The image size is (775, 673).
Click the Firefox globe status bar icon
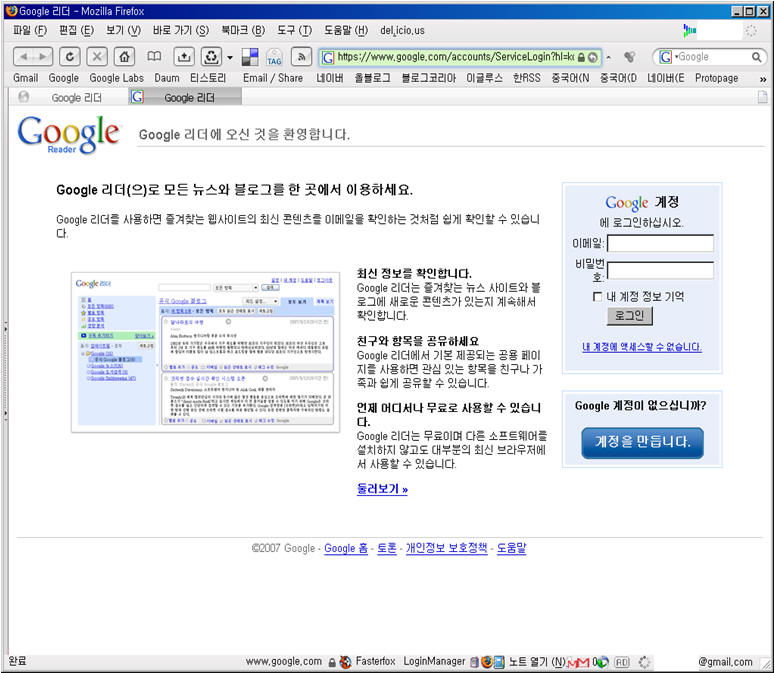(487, 662)
